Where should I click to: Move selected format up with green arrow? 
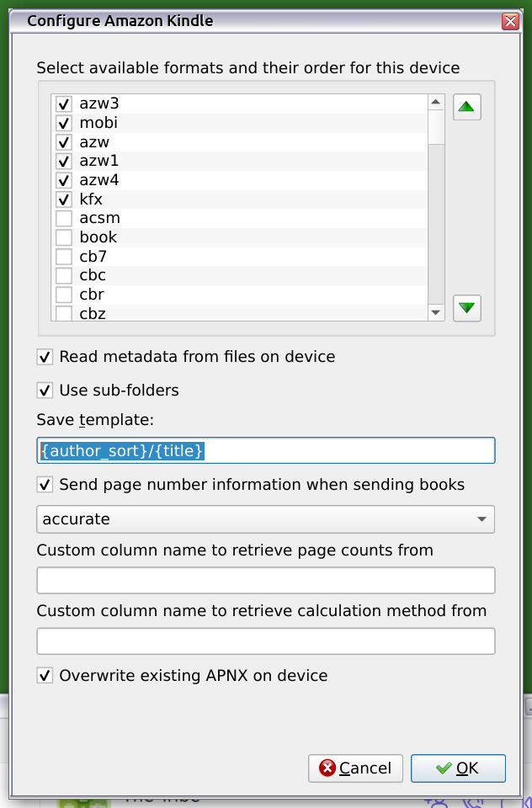coord(467,107)
